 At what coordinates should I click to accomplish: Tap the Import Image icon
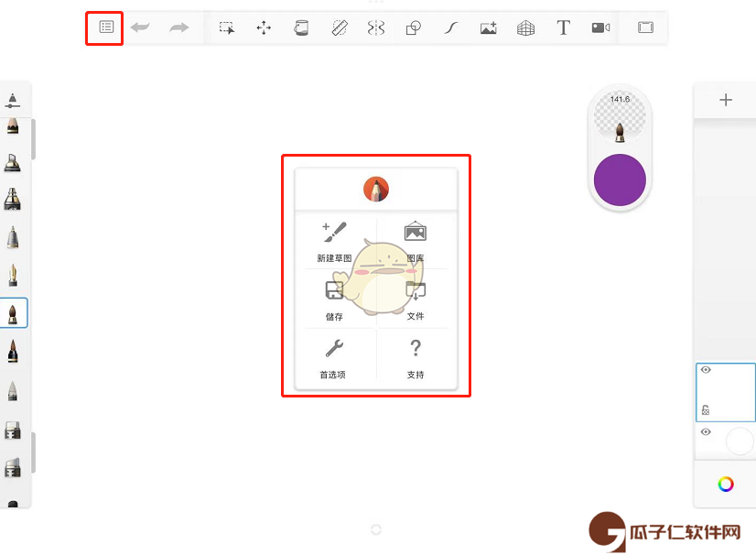click(489, 28)
